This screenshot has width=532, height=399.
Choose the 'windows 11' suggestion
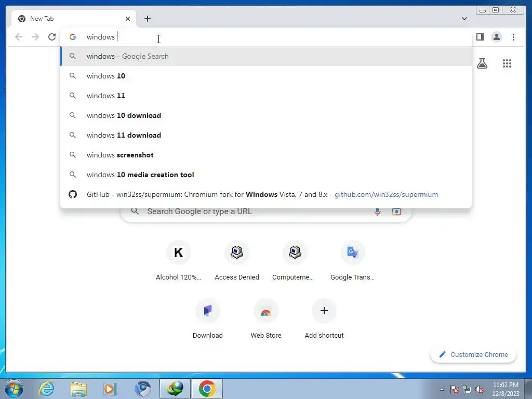pyautogui.click(x=266, y=96)
